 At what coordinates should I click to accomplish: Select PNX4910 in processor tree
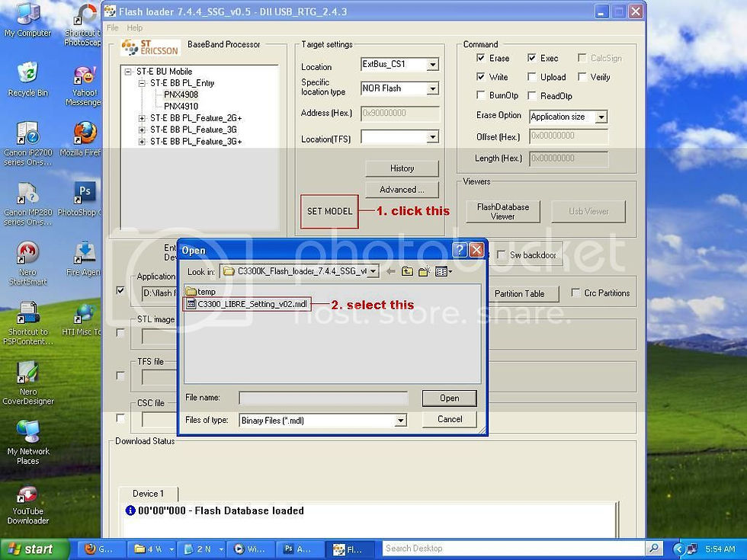pyautogui.click(x=181, y=106)
